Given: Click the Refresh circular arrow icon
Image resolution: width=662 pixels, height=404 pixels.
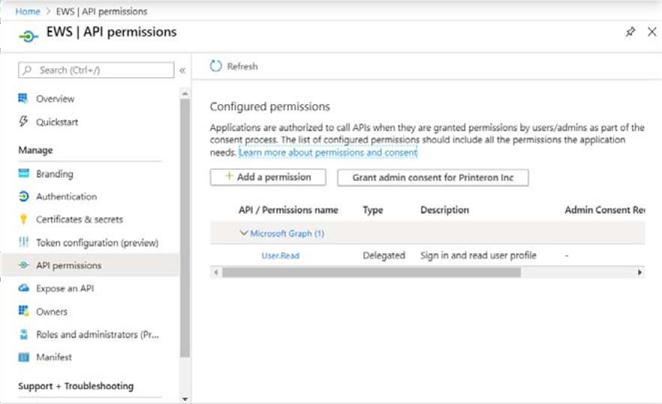Looking at the screenshot, I should click(x=216, y=66).
